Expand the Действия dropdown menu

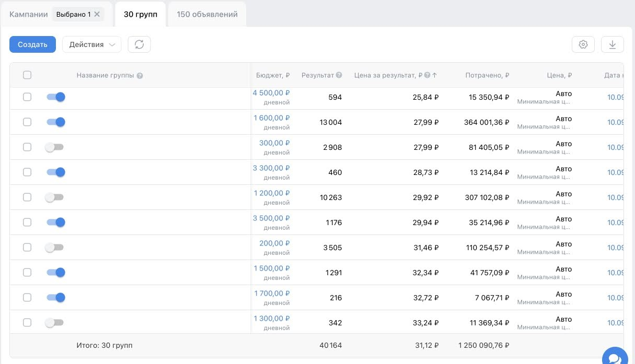click(x=92, y=44)
